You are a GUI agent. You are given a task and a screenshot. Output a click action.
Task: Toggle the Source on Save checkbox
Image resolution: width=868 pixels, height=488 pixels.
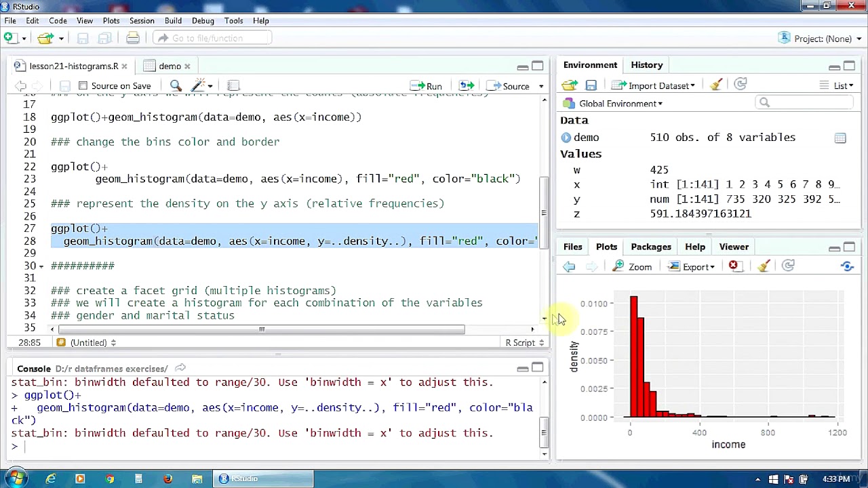pyautogui.click(x=83, y=85)
